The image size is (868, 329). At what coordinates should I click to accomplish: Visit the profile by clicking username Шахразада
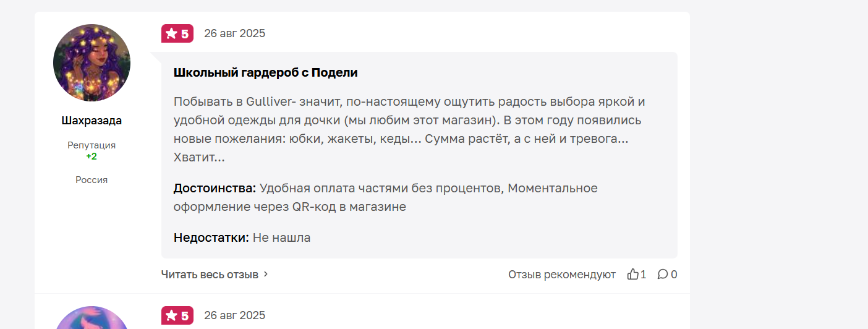pyautogui.click(x=91, y=121)
